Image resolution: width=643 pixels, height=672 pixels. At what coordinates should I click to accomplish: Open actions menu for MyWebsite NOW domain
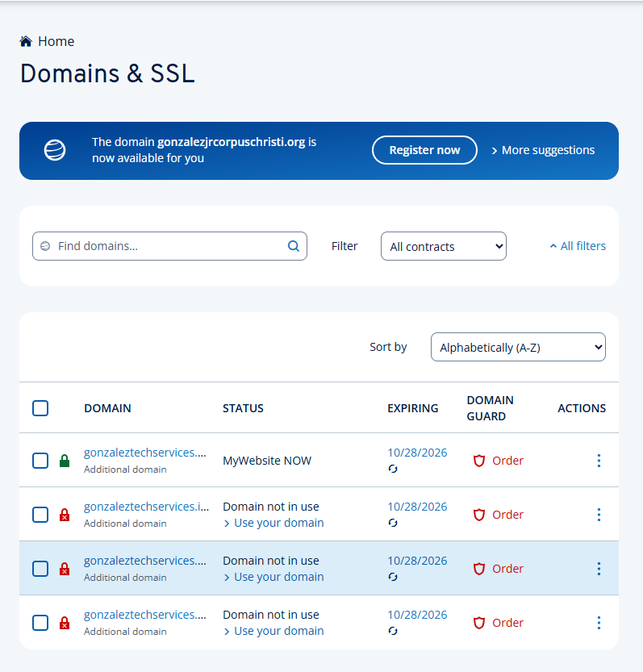click(599, 461)
